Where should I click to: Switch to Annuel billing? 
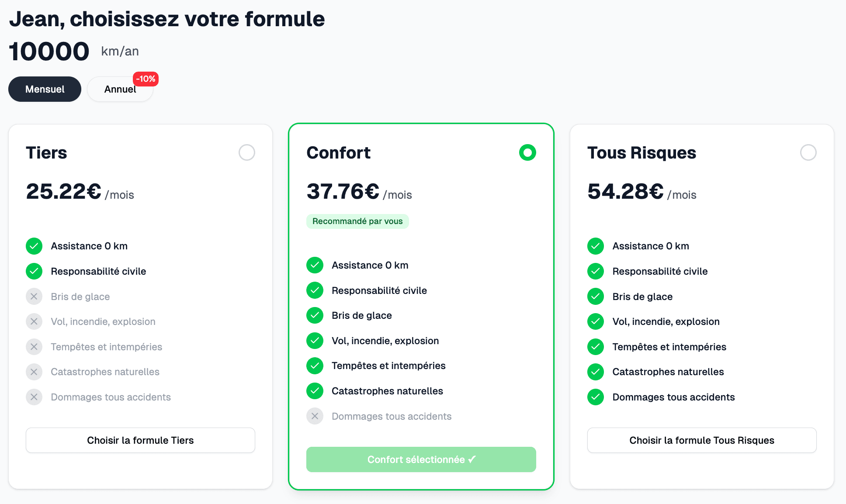pyautogui.click(x=120, y=89)
